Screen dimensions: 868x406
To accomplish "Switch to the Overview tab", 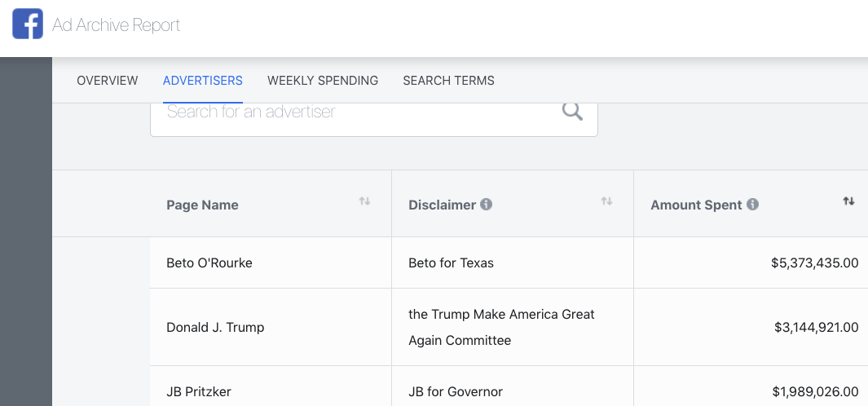I will [x=108, y=81].
